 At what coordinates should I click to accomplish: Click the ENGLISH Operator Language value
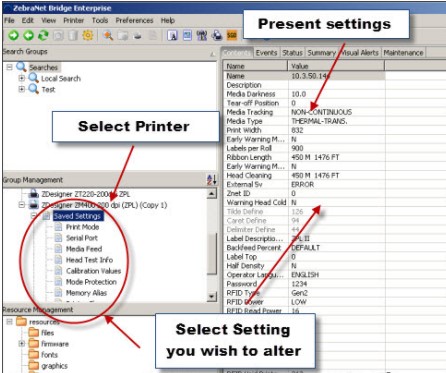[x=305, y=275]
